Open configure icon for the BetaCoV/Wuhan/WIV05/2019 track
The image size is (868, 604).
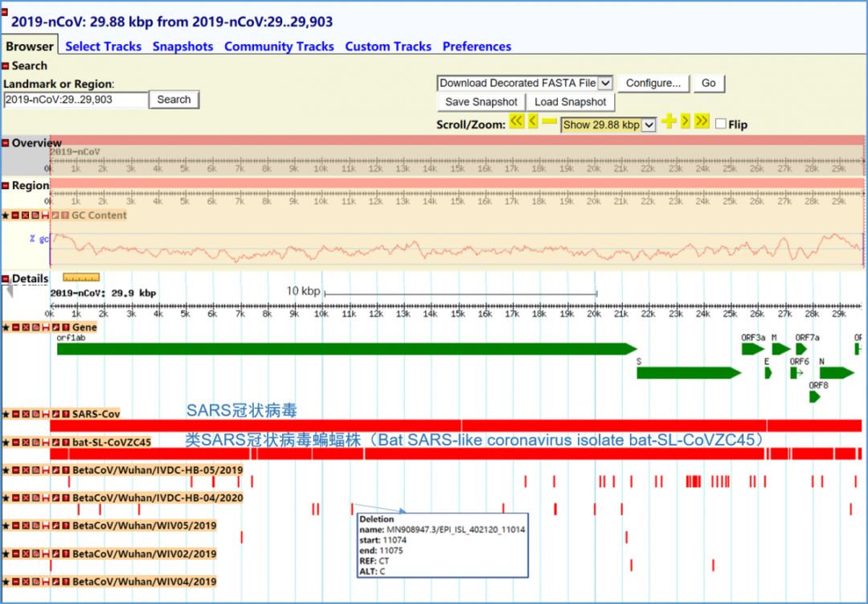[56, 525]
